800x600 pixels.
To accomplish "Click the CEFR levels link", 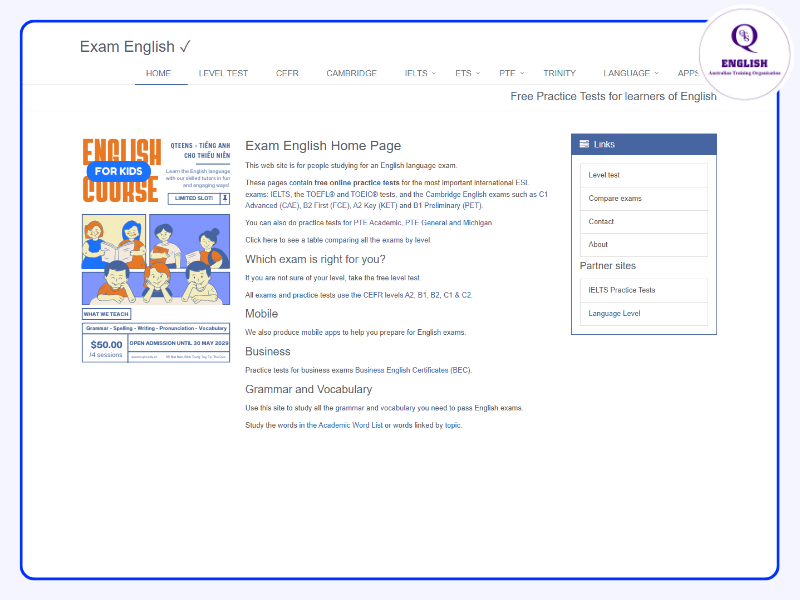I will pyautogui.click(x=417, y=295).
